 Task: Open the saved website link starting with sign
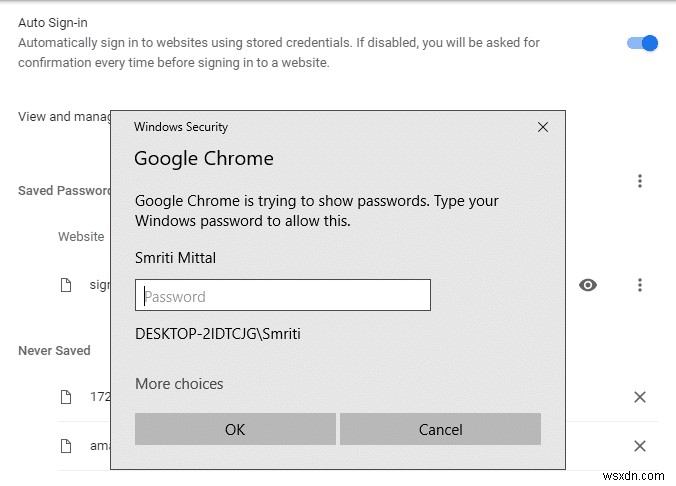(99, 285)
